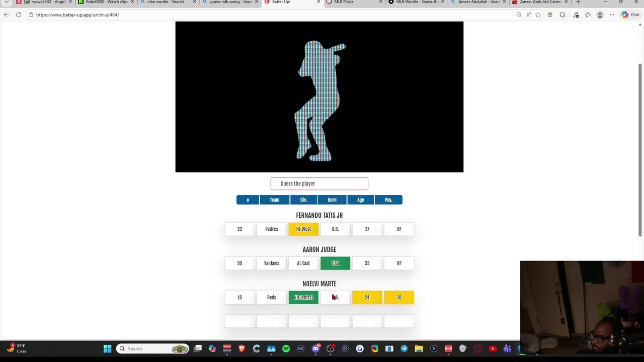The image size is (644, 362).
Task: Click the Born column header
Action: coord(332,200)
